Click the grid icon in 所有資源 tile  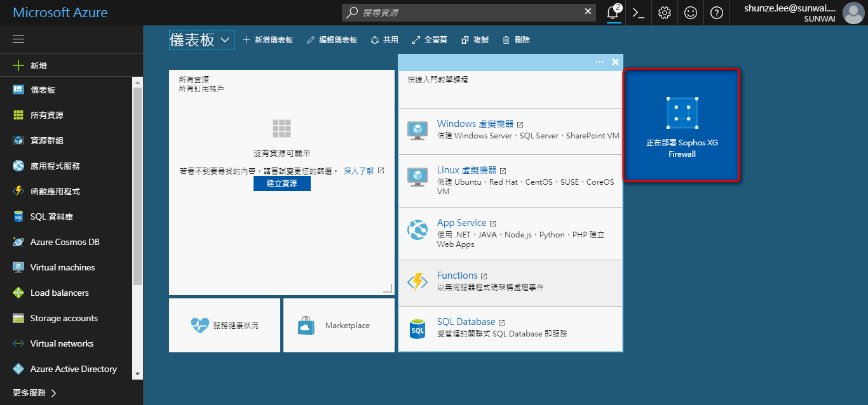pos(281,128)
